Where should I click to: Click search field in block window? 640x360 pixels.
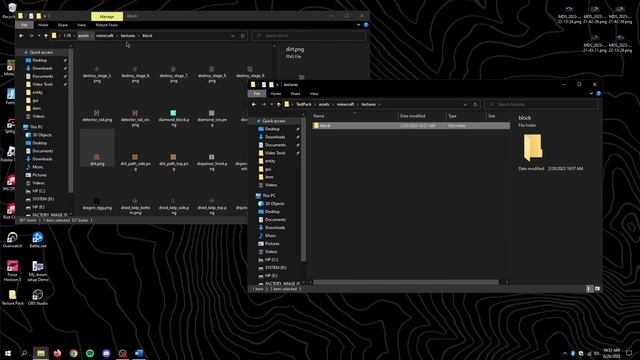tap(309, 36)
